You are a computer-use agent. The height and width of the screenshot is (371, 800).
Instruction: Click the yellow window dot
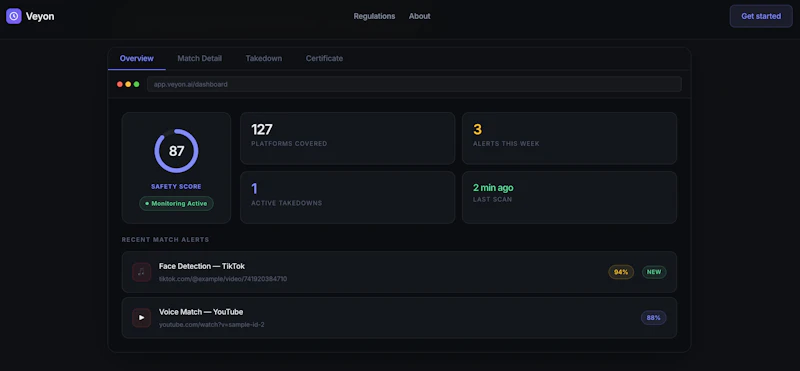point(128,84)
